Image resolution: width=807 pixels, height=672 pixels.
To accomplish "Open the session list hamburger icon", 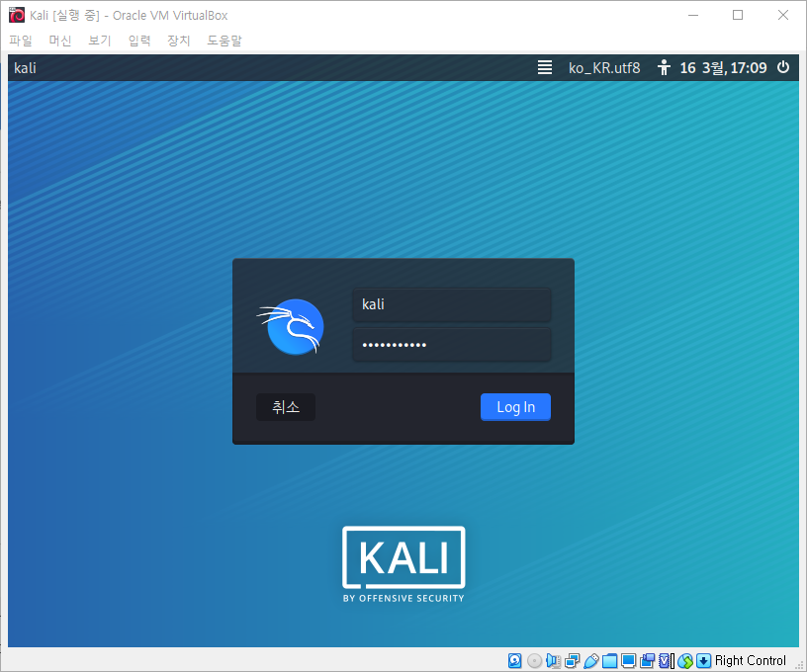I will pos(545,67).
